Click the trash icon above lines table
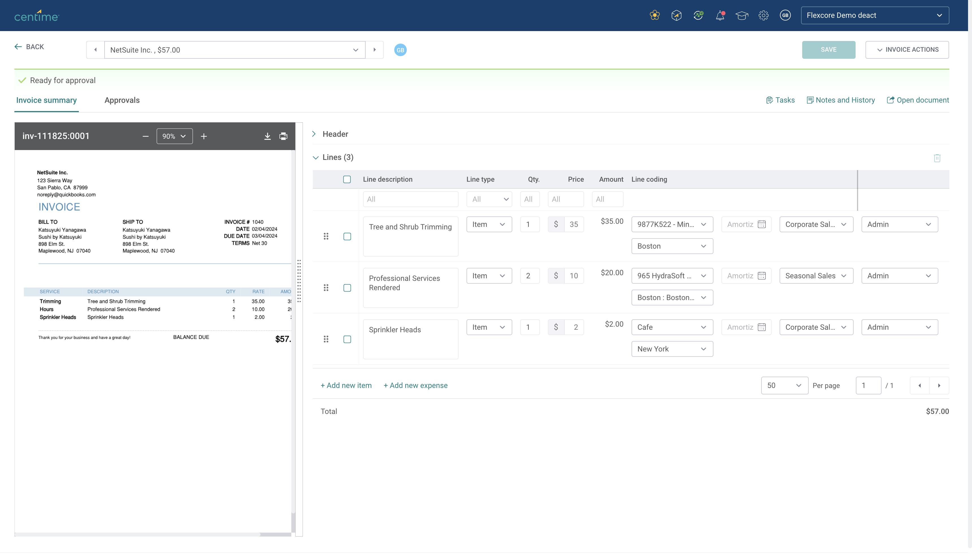This screenshot has width=972, height=560. (937, 158)
